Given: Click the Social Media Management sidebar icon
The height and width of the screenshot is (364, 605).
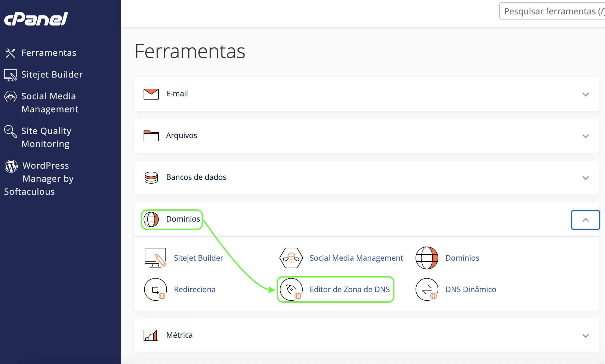Looking at the screenshot, I should coord(10,97).
